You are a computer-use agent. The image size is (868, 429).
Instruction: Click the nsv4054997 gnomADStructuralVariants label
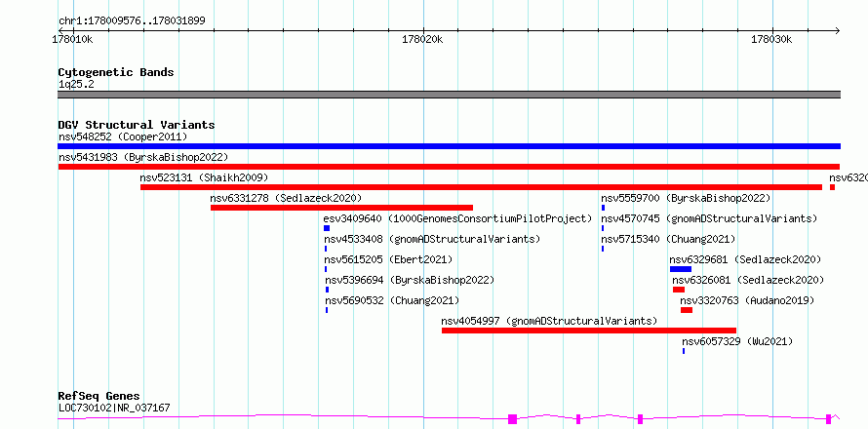point(549,321)
